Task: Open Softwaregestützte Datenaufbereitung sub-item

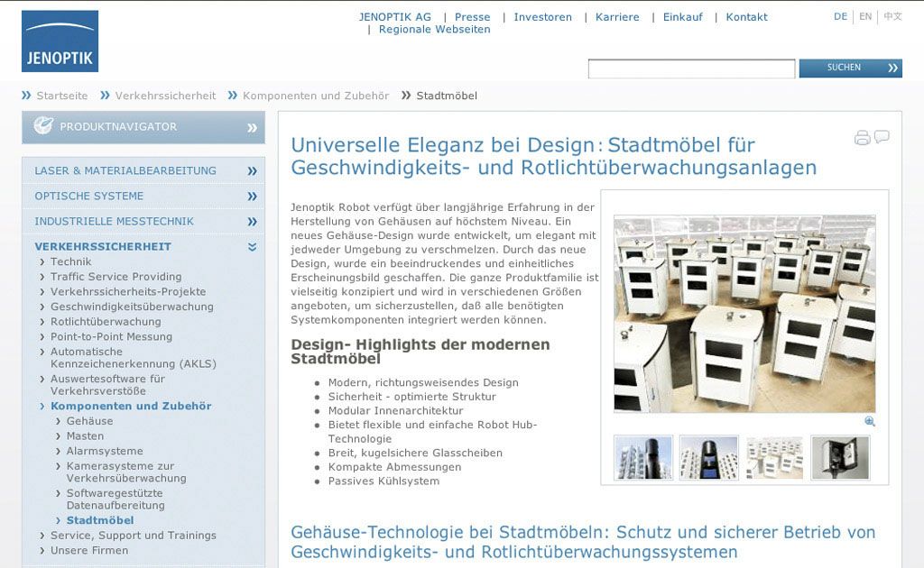Action: (x=115, y=499)
